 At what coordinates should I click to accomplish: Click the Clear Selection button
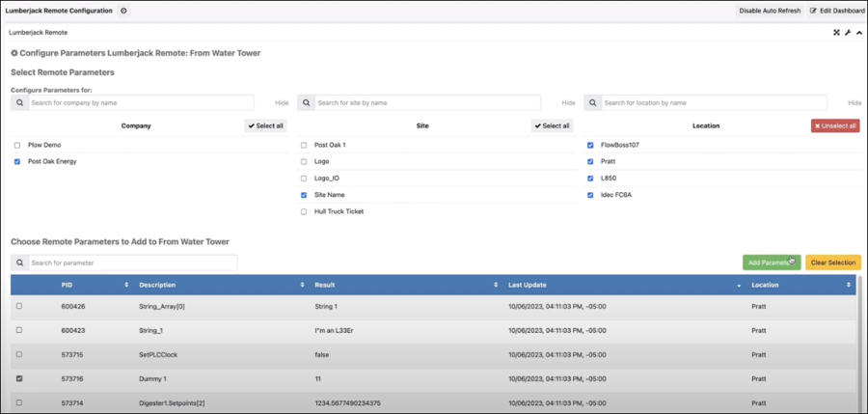[x=833, y=262]
